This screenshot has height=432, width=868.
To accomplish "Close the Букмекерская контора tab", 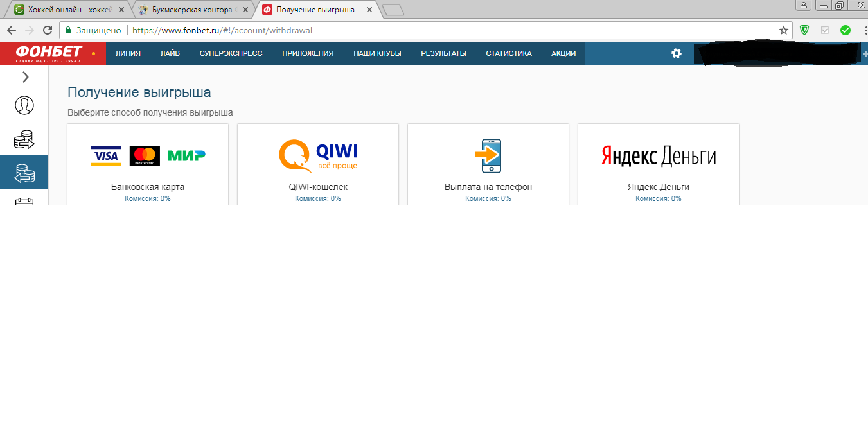I will click(245, 10).
